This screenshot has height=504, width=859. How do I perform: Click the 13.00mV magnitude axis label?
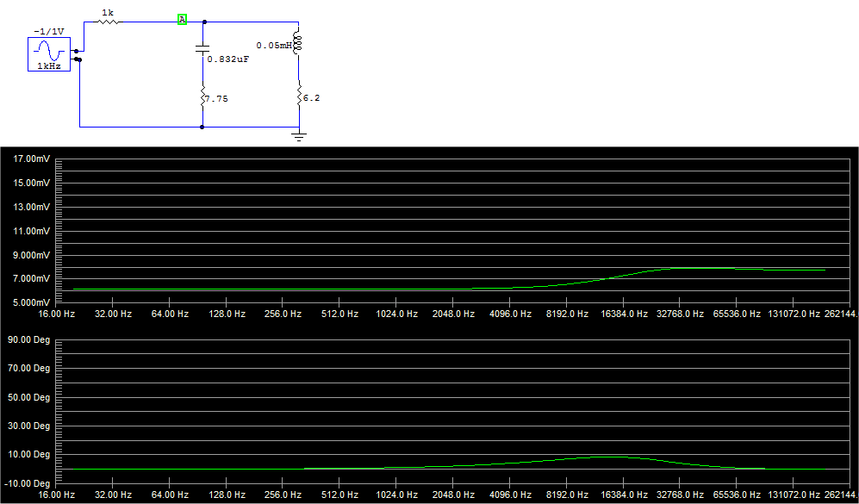click(x=31, y=207)
